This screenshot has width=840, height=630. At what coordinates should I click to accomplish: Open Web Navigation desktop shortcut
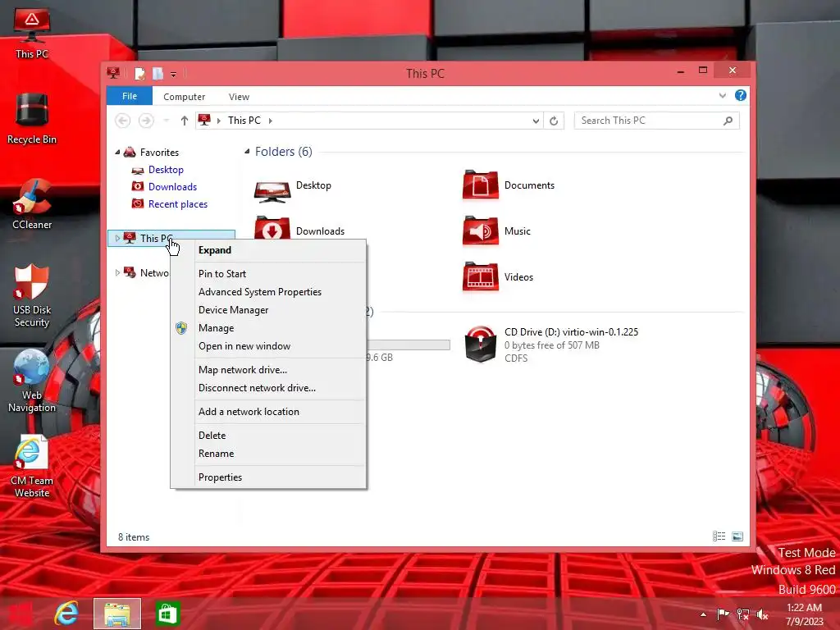tap(32, 381)
